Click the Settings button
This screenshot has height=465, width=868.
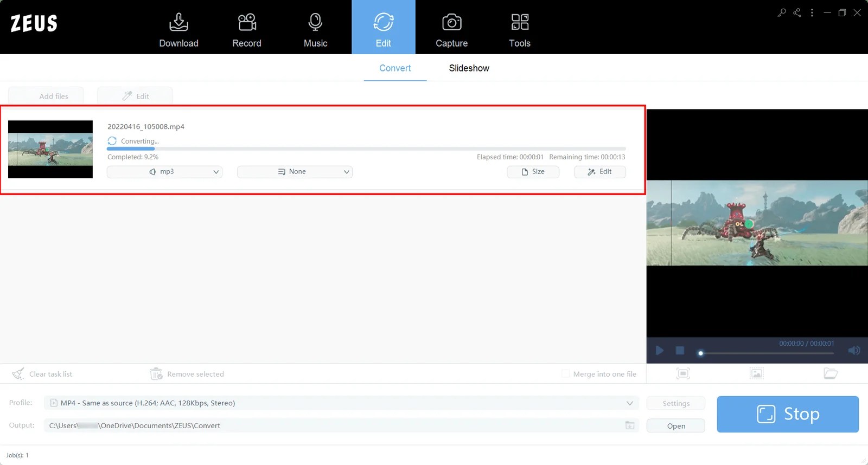[676, 403]
